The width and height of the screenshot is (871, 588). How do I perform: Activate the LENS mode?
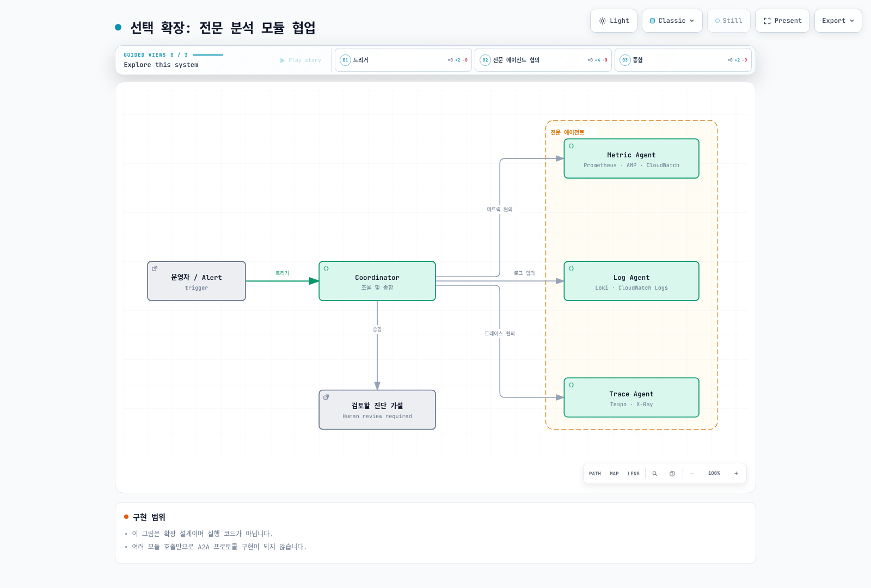[x=634, y=474]
